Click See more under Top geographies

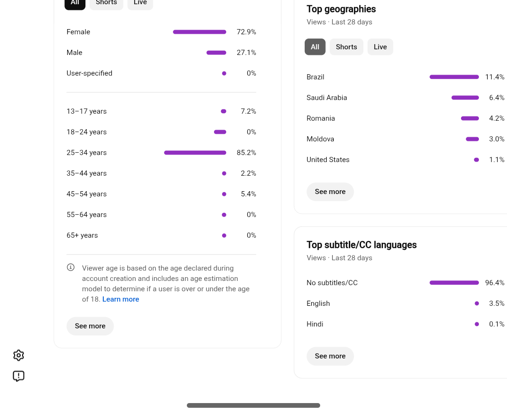[330, 192]
